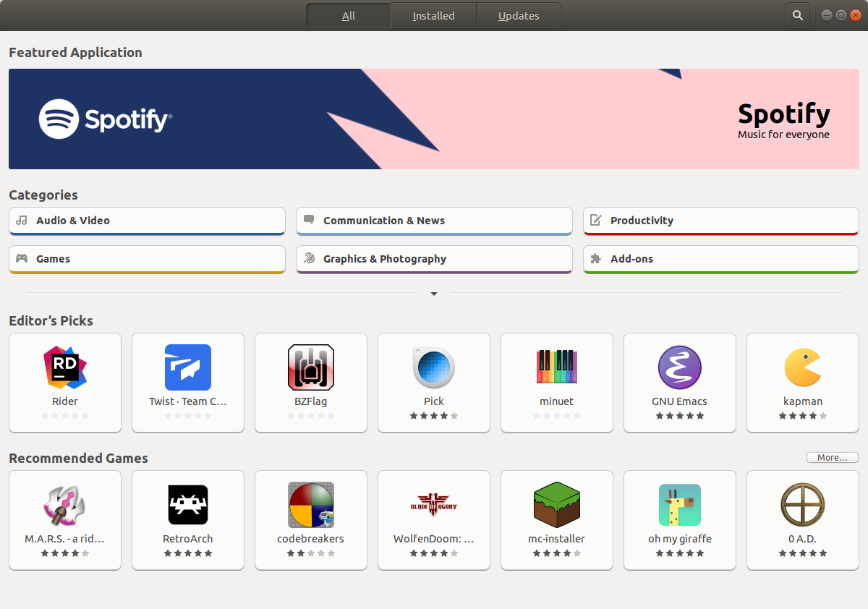This screenshot has height=609, width=868.
Task: Open the Spotify featured application banner
Action: click(434, 119)
